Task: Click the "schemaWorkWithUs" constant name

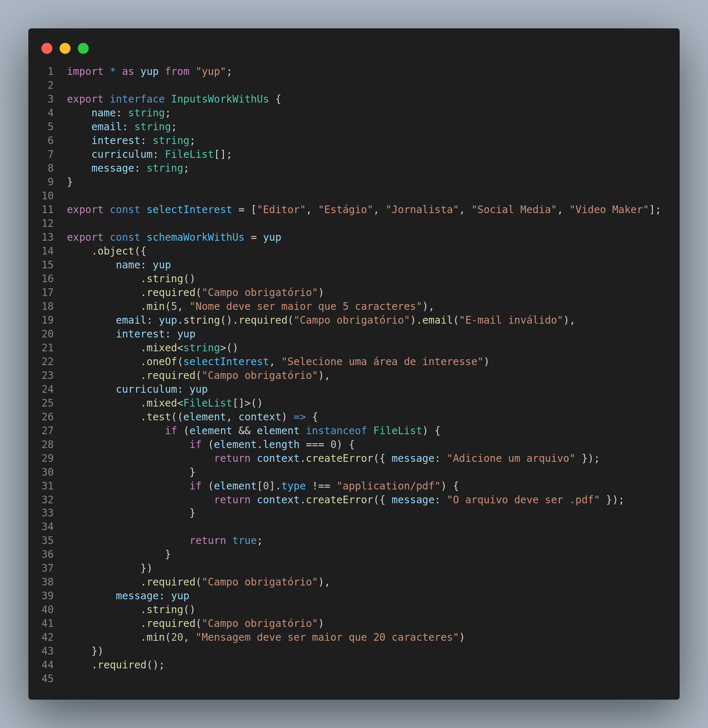Action: 195,237
